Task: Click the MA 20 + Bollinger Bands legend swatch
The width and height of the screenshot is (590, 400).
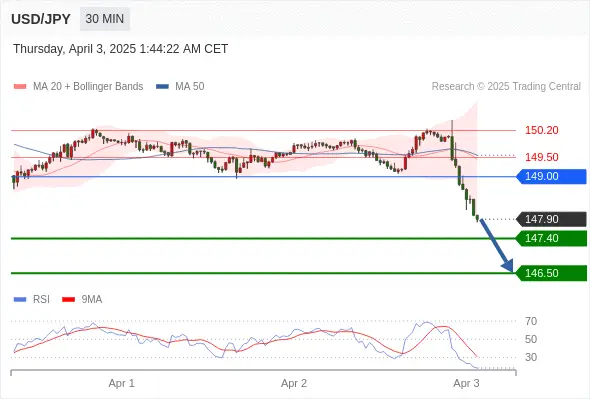Action: click(x=20, y=87)
